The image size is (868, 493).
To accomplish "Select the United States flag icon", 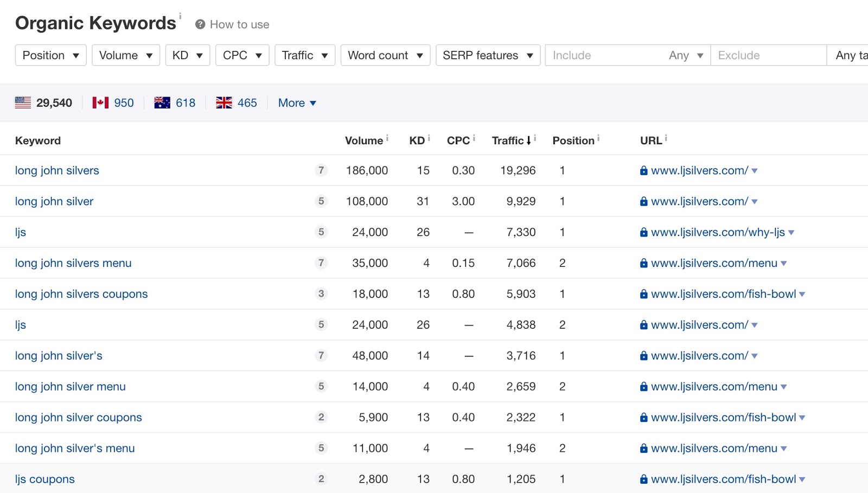I will 23,103.
